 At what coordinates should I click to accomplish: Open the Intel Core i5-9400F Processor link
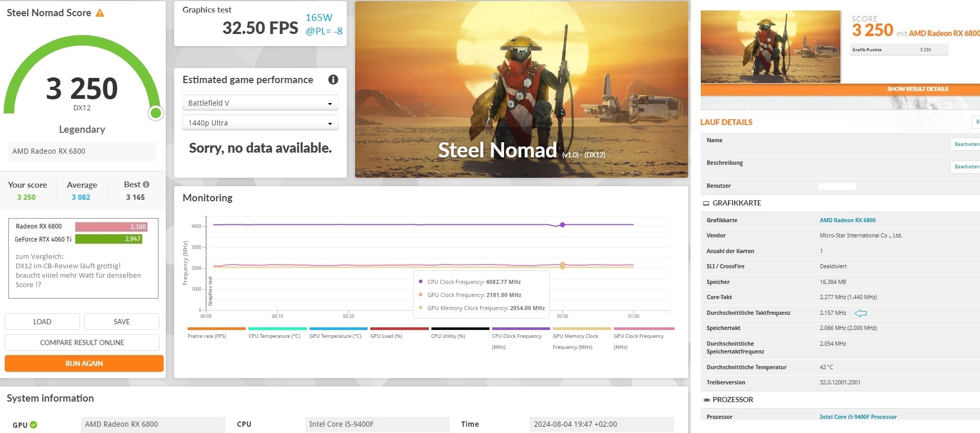coord(858,417)
